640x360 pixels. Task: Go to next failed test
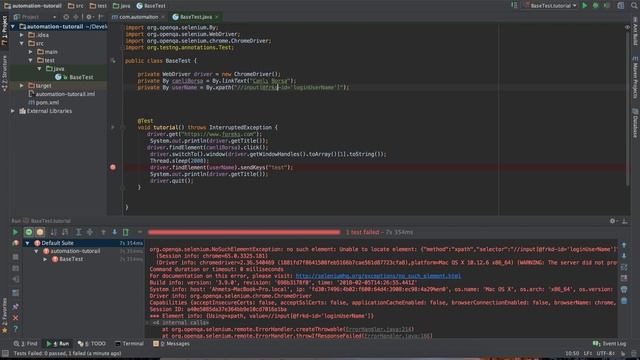coord(114,232)
